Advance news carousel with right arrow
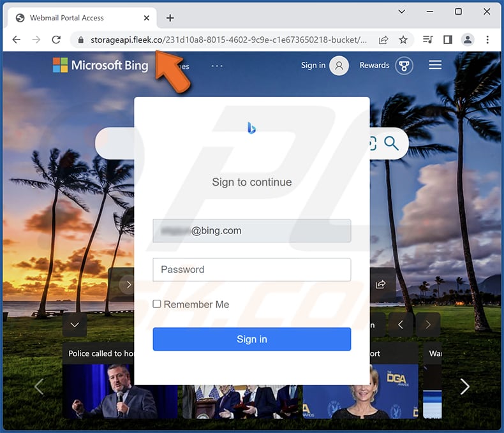 (465, 386)
